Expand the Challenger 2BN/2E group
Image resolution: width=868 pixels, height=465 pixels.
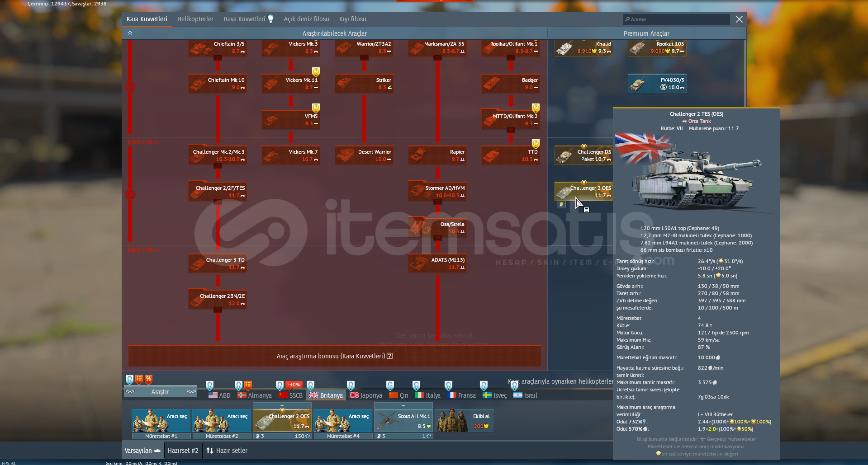click(217, 300)
